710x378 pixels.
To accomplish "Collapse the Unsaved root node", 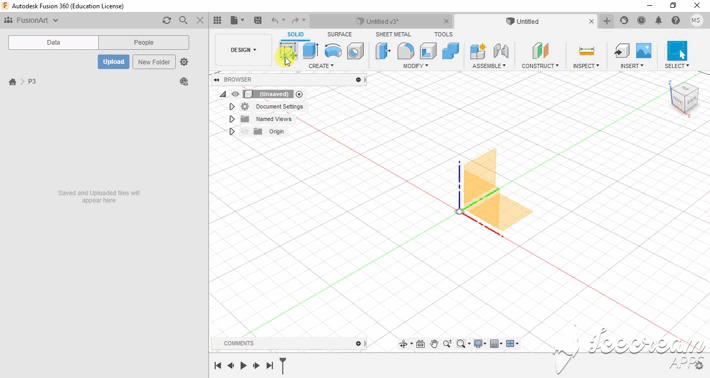I will 223,94.
